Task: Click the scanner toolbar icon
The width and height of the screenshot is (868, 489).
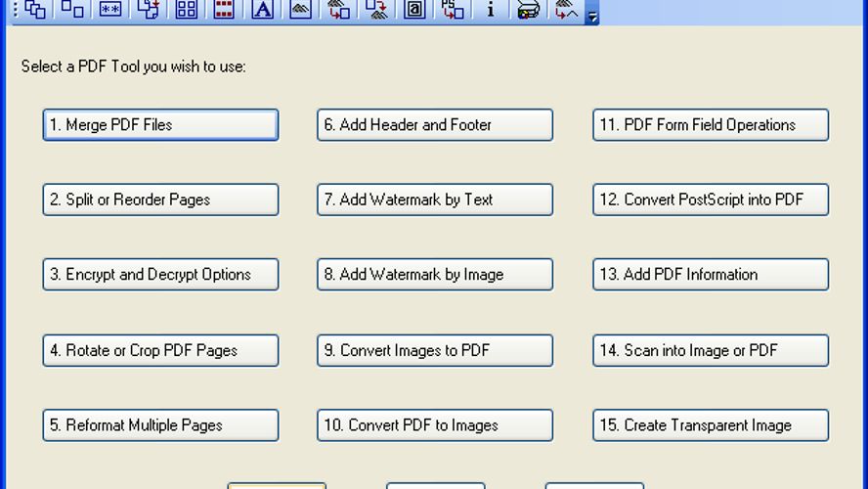Action: click(528, 10)
